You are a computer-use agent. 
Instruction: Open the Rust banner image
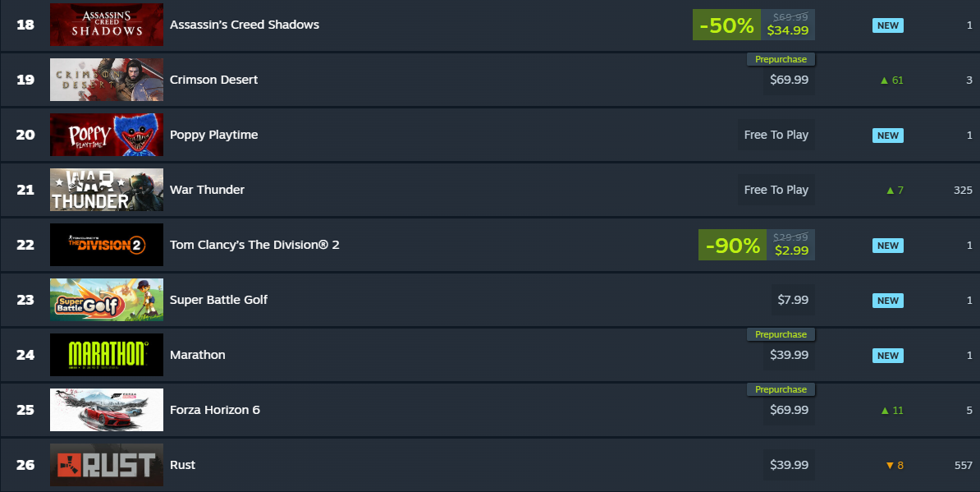[x=106, y=465]
